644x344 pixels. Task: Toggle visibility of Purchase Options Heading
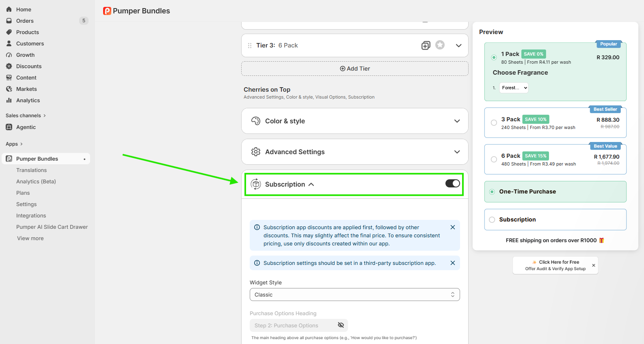click(x=341, y=325)
